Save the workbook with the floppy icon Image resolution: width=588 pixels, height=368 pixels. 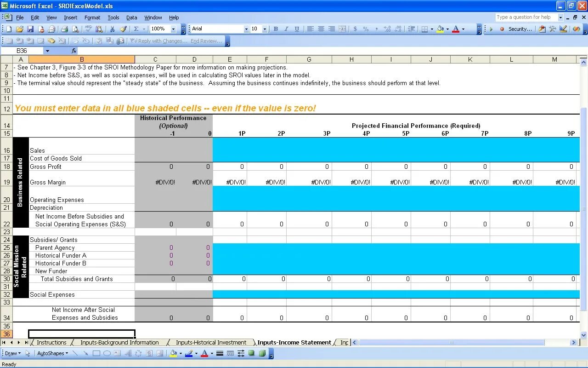tap(30, 29)
